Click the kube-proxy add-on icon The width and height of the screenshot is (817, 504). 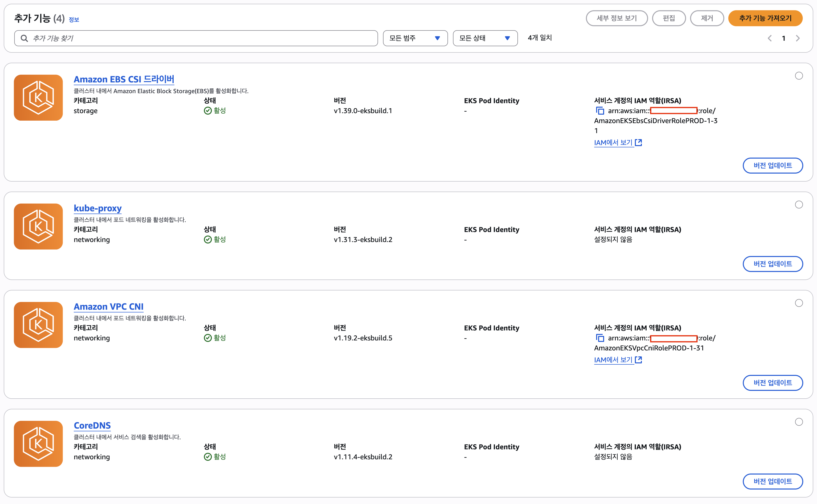38,226
